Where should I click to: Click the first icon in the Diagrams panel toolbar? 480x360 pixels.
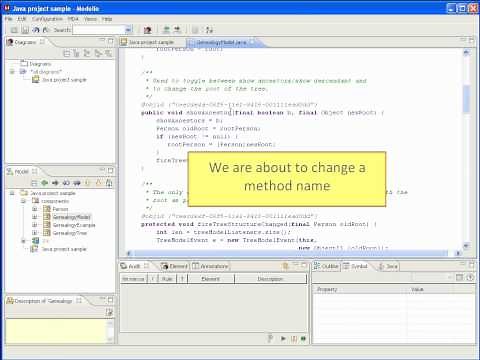click(x=67, y=53)
